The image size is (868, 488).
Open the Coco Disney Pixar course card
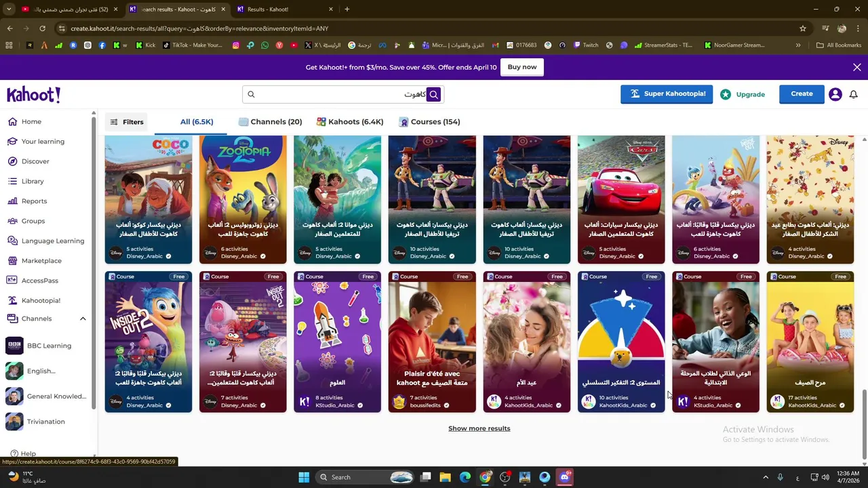click(149, 199)
